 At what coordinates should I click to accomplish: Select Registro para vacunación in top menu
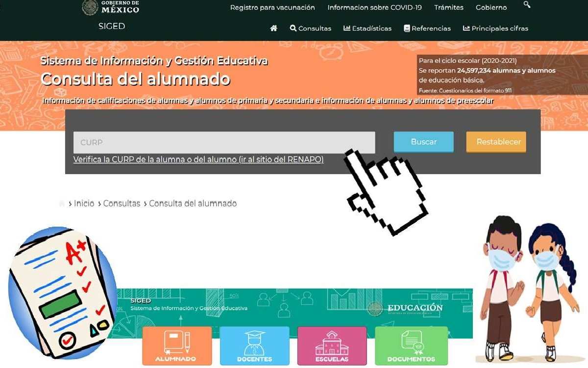tap(273, 7)
